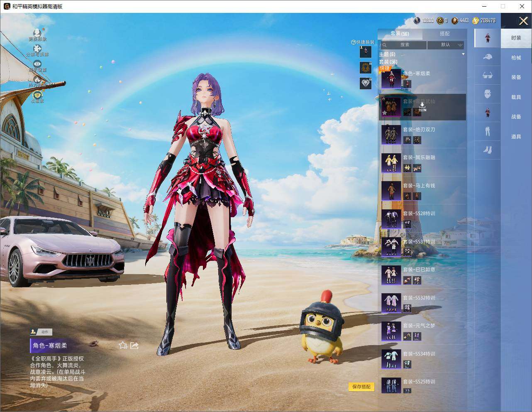
Task: Open the face mask category icon
Action: [488, 94]
